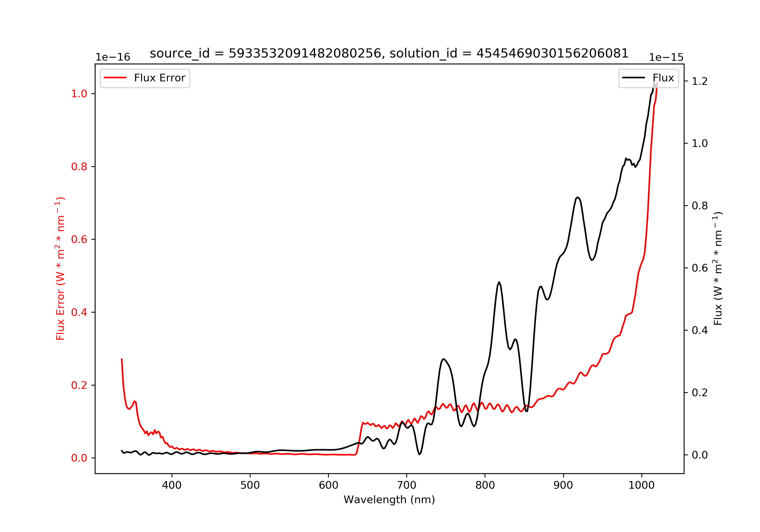
Task: Click the 400 tick on wavelength axis
Action: [x=172, y=485]
